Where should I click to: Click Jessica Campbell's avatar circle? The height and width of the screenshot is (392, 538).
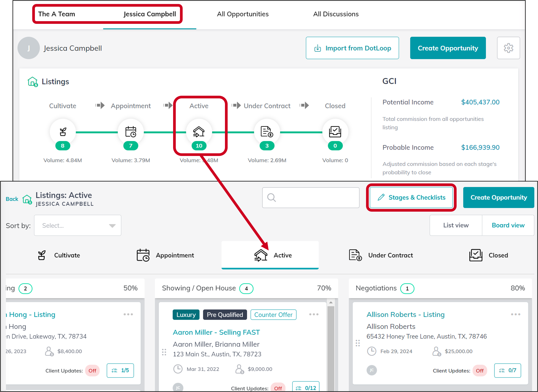[28, 48]
